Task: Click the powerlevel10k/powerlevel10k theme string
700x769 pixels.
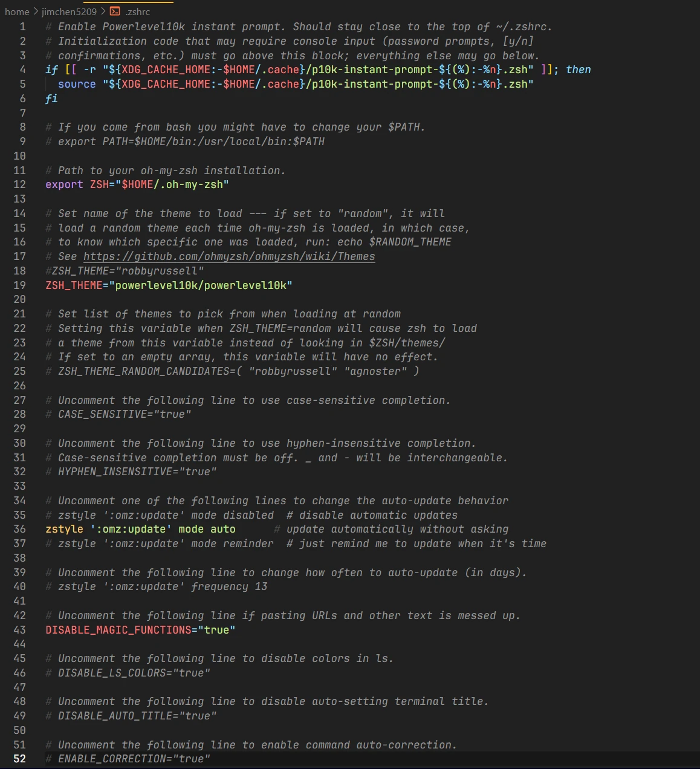Action: pos(204,285)
